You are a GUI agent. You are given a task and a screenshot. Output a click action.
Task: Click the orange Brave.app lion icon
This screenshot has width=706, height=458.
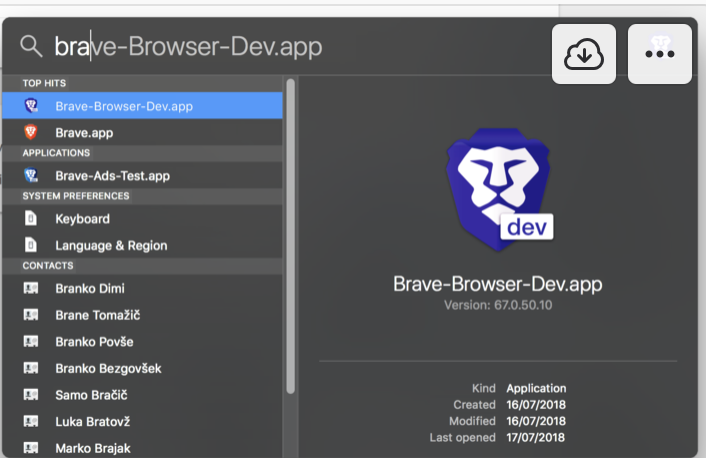[31, 132]
